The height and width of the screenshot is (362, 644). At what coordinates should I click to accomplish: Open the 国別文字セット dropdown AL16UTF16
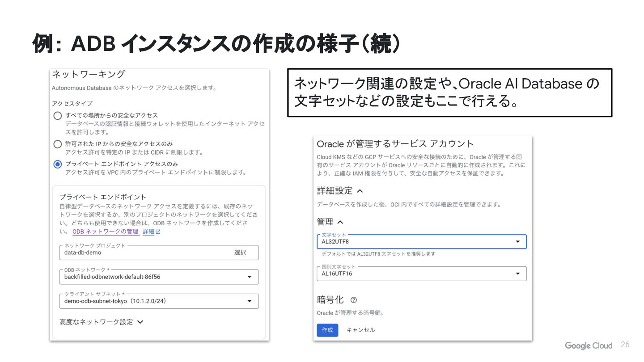[x=422, y=274]
